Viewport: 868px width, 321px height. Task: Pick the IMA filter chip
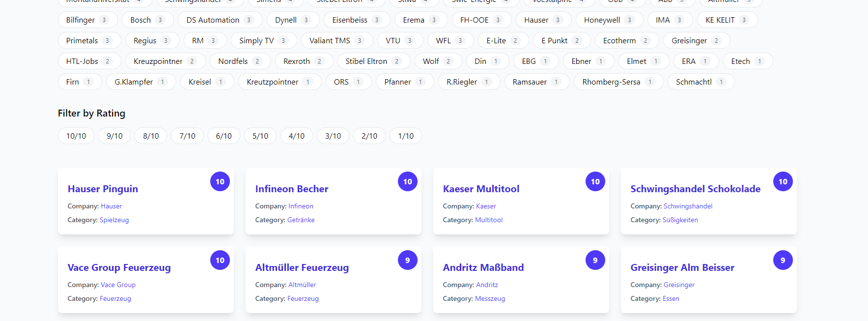670,20
